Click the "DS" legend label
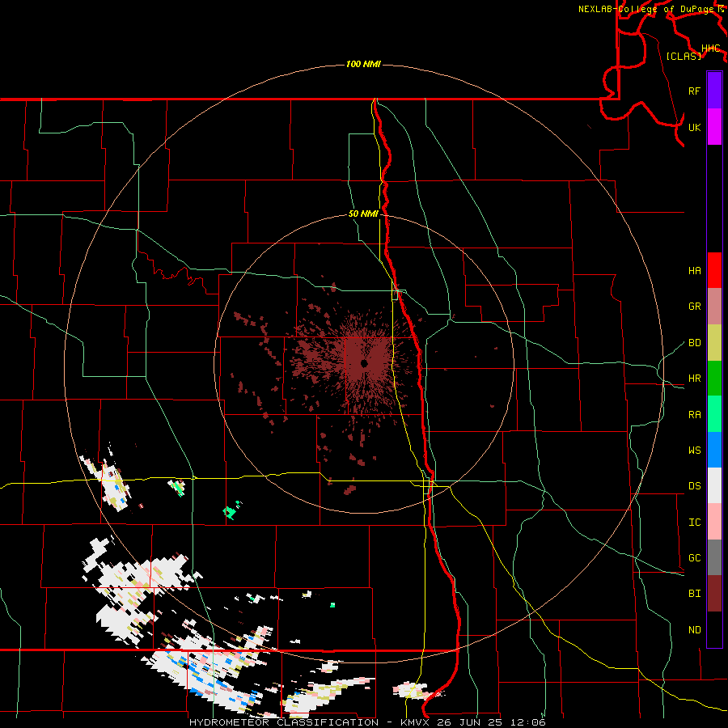 [x=694, y=485]
